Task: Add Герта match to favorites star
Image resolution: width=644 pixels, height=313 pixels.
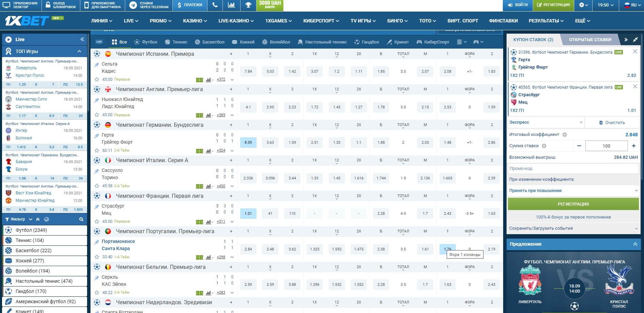Action: pos(97,151)
